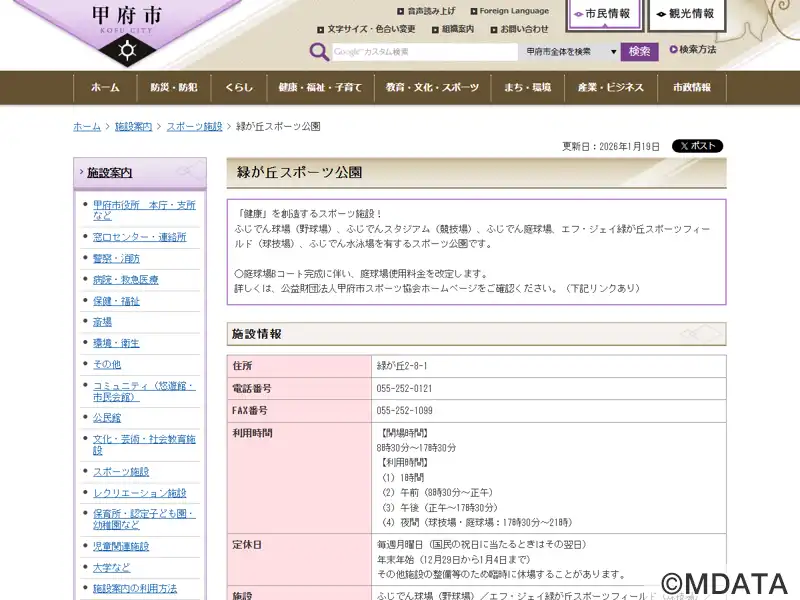Click the purple magnifier search icon
The width and height of the screenshot is (800, 600).
[319, 52]
